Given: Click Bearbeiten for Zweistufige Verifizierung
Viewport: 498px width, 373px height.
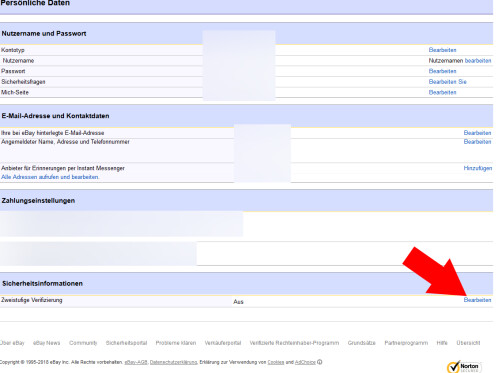Looking at the screenshot, I should [477, 300].
